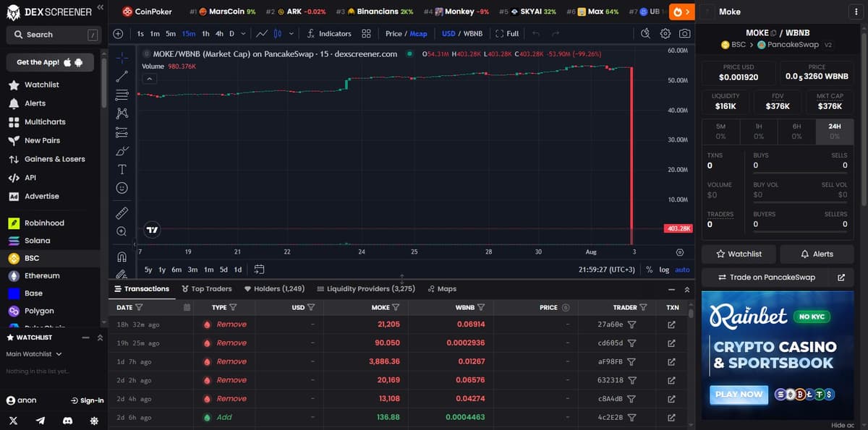Open the chart type dropdown arrow
Screen dimensions: 868x430
pos(292,34)
